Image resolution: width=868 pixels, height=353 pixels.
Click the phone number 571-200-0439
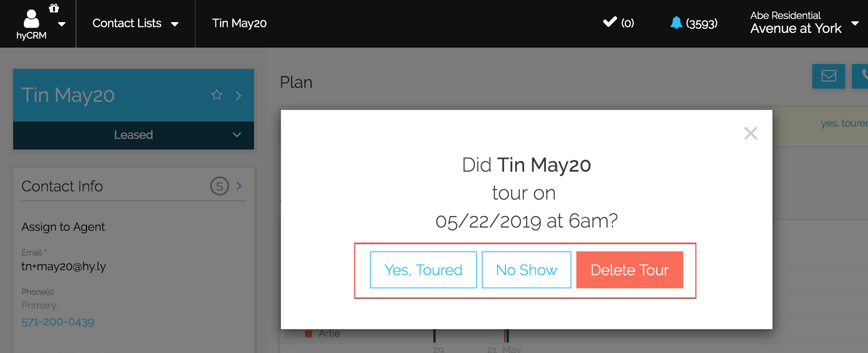(58, 322)
